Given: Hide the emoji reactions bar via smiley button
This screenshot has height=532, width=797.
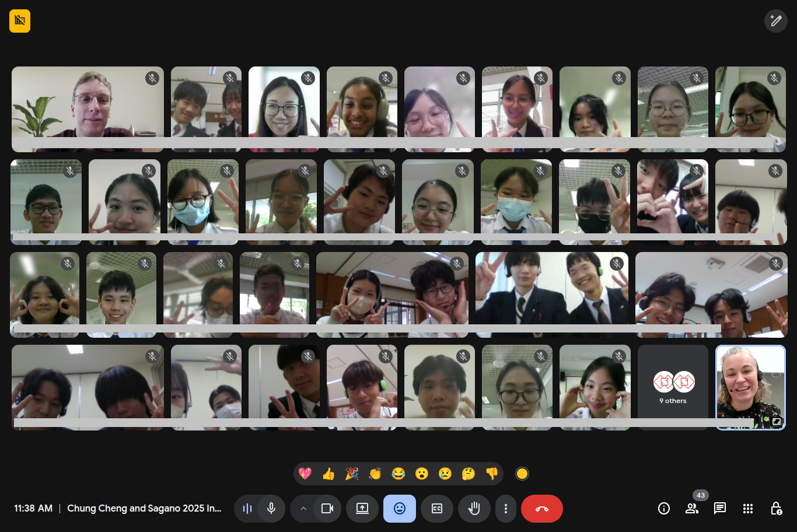Looking at the screenshot, I should (400, 509).
